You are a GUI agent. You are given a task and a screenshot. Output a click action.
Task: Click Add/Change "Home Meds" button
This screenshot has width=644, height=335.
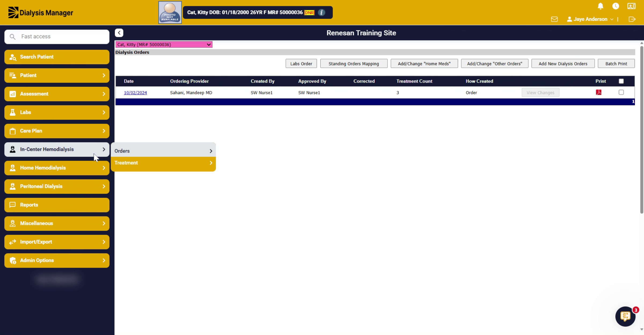(x=424, y=64)
